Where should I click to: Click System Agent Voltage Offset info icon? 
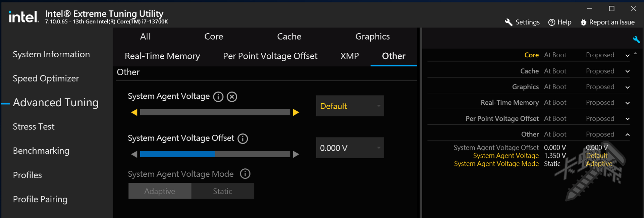point(243,139)
